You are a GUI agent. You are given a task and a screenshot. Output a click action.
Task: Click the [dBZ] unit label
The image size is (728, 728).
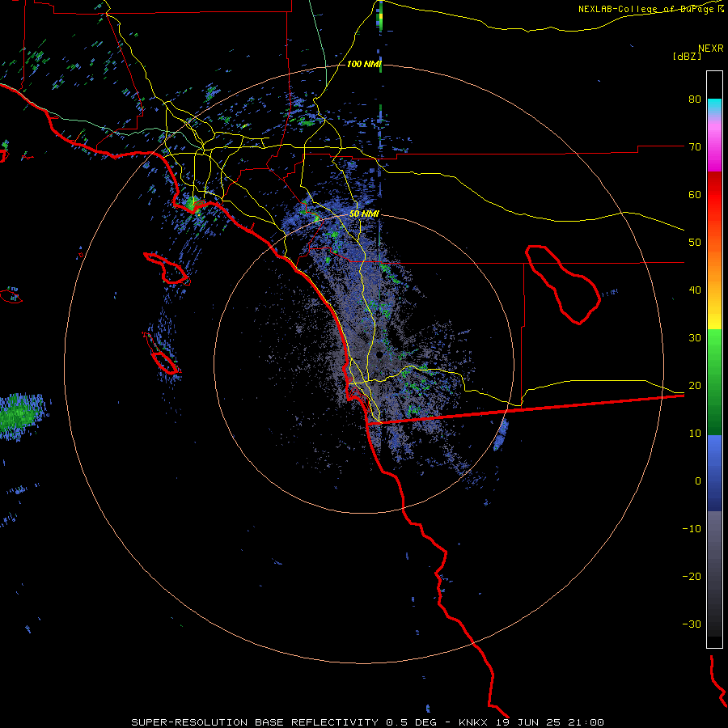(x=687, y=56)
